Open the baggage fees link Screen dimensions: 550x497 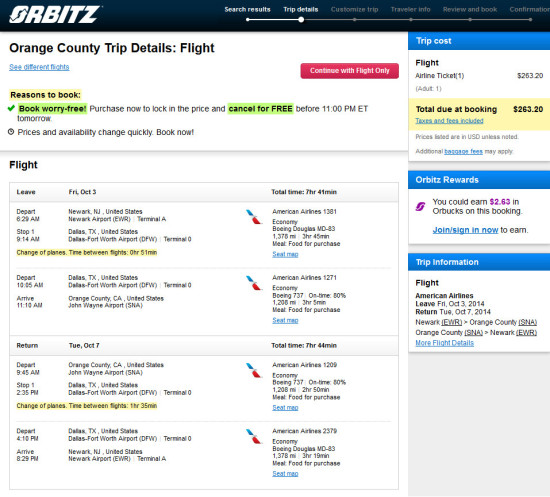pyautogui.click(x=463, y=152)
